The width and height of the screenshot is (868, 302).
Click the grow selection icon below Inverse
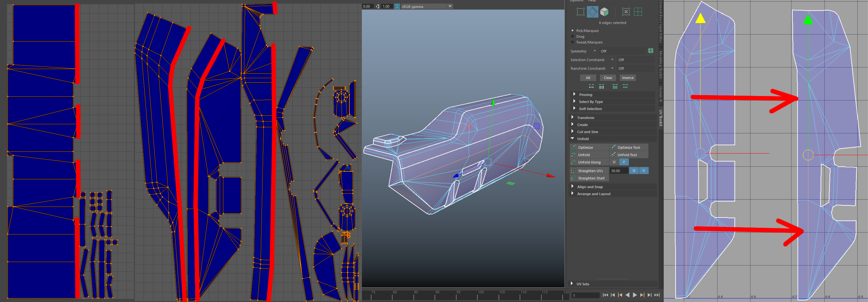point(615,87)
